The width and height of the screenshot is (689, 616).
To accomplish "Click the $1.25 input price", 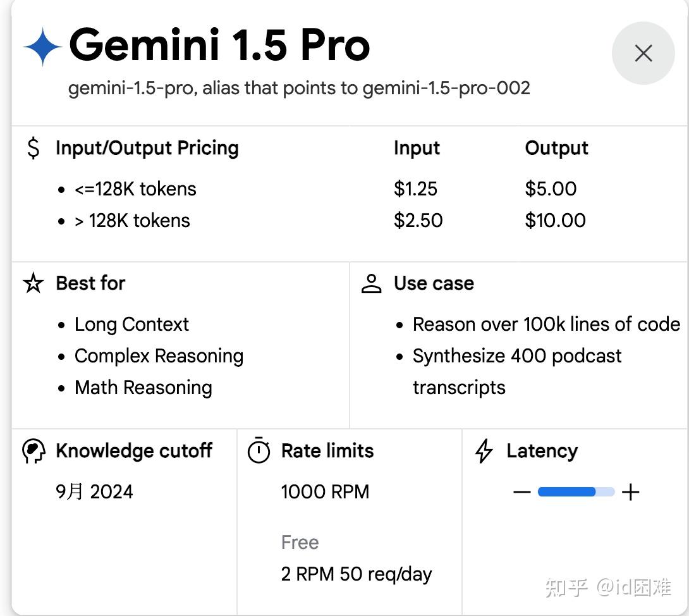I will (415, 189).
